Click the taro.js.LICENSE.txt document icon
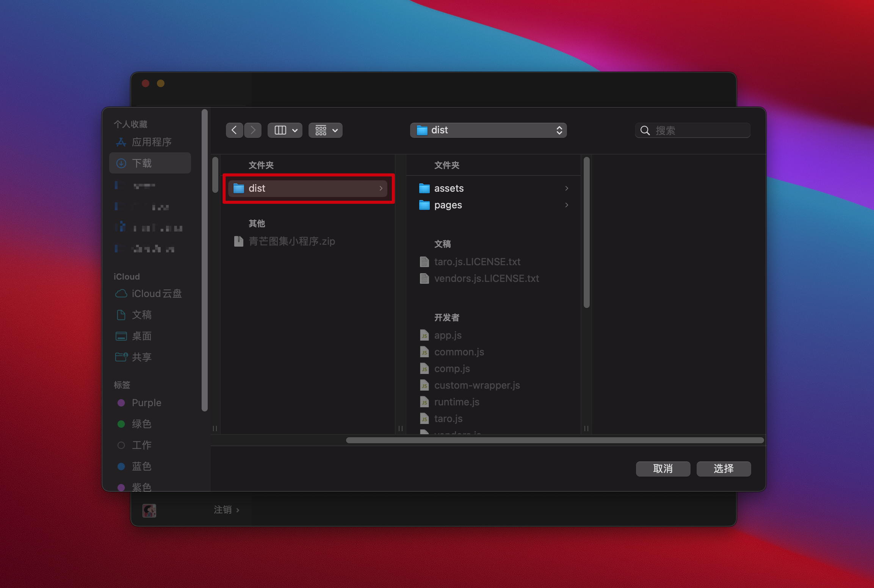This screenshot has height=588, width=874. click(424, 262)
